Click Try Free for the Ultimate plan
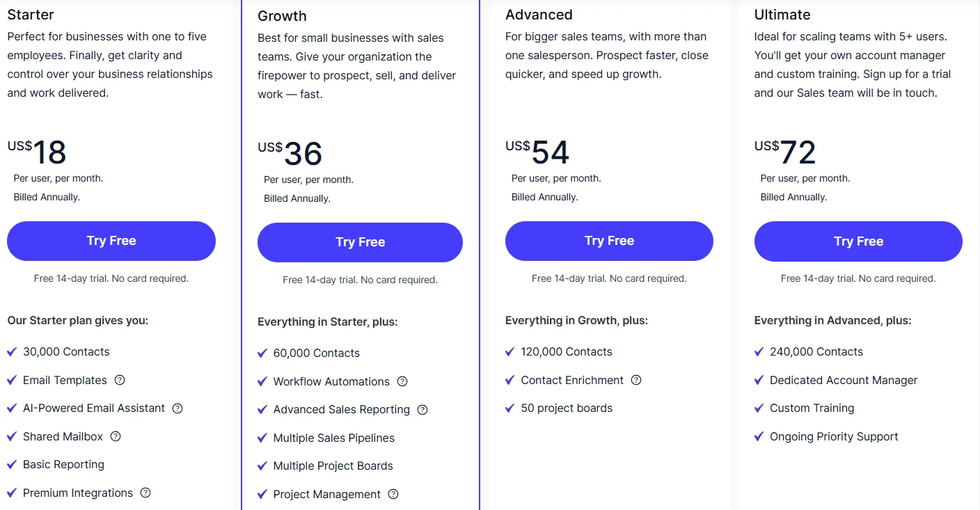This screenshot has width=980, height=510. pos(858,241)
